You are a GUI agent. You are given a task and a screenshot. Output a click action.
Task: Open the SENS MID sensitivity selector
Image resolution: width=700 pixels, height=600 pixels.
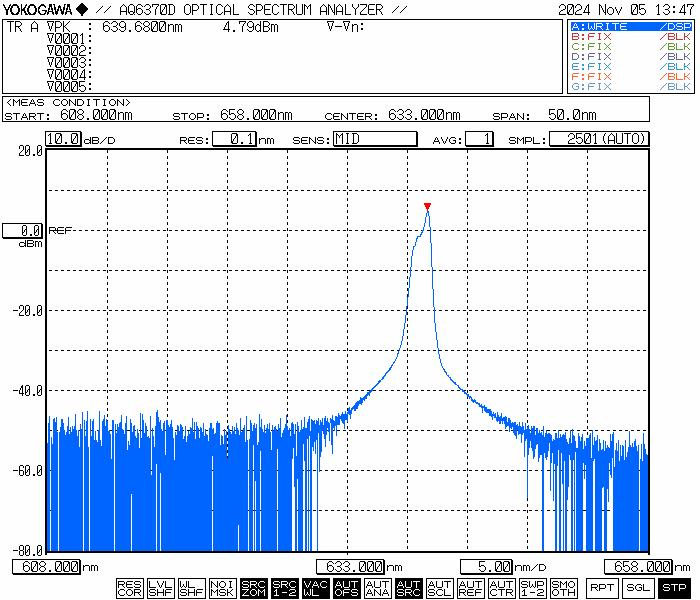click(x=374, y=139)
